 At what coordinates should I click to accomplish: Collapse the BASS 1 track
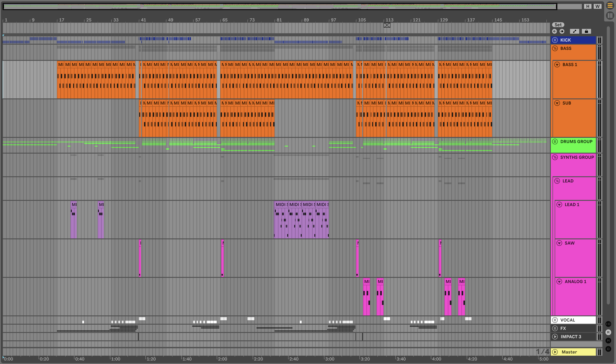[557, 65]
